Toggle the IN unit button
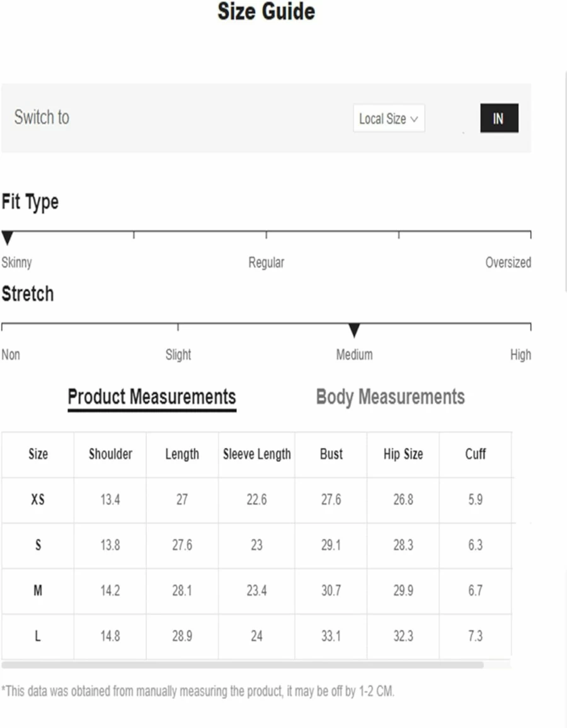Screen dimensions: 567x728 click(499, 118)
